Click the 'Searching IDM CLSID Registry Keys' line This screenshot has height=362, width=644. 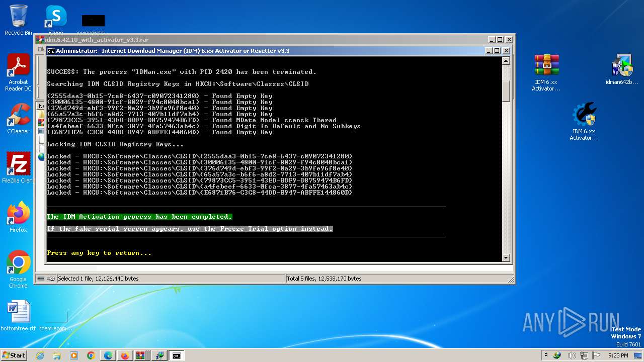point(178,84)
